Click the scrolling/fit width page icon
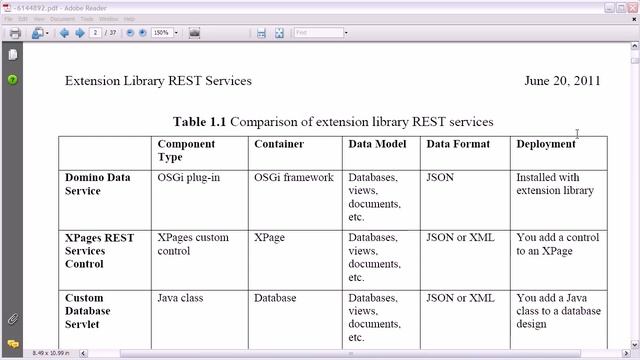This screenshot has height=360, width=640. (261, 33)
